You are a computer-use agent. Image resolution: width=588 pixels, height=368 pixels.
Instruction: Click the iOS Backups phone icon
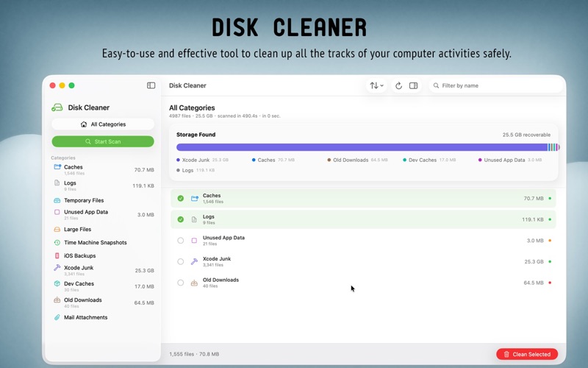(x=57, y=255)
